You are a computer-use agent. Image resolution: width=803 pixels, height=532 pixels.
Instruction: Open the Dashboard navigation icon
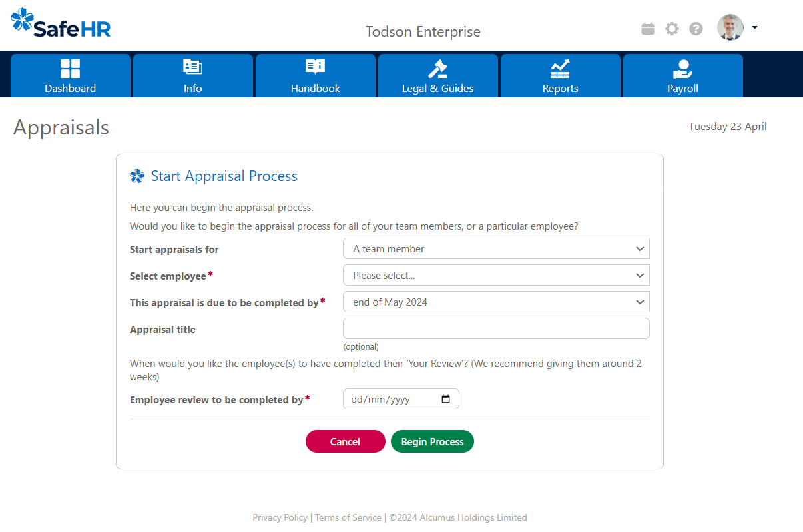click(70, 67)
